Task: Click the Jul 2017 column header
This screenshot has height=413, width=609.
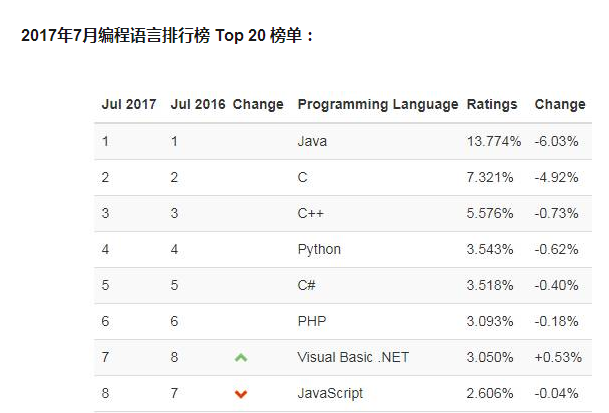Action: point(129,104)
